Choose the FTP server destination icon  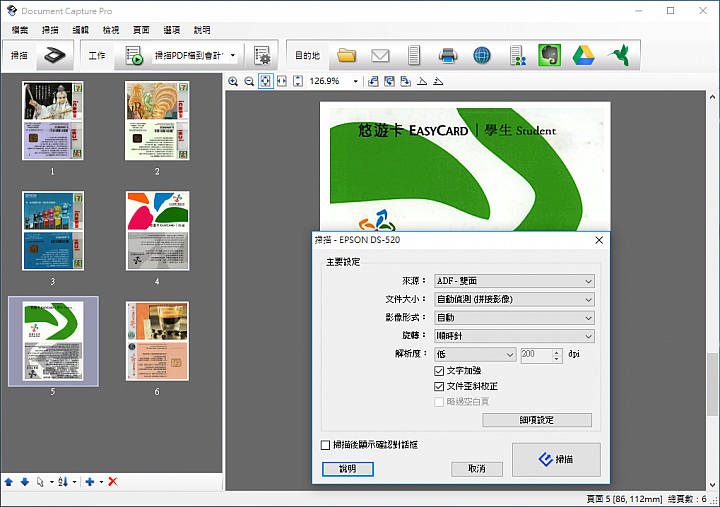[414, 56]
